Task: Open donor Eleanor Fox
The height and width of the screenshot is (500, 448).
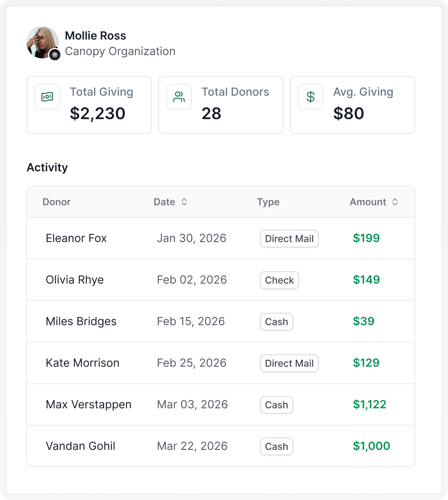Action: (x=76, y=238)
